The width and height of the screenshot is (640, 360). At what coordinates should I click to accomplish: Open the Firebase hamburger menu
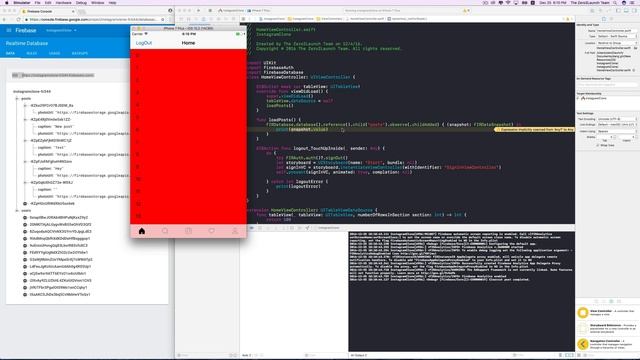[9, 30]
